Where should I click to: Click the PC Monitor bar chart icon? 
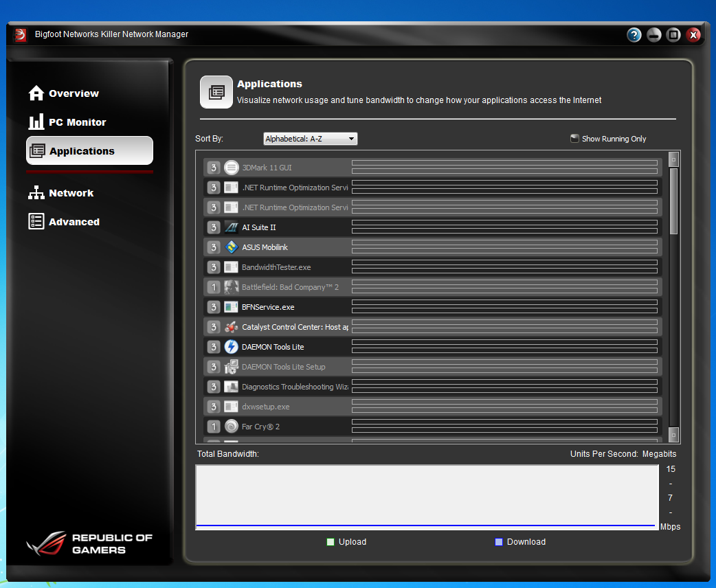[36, 122]
